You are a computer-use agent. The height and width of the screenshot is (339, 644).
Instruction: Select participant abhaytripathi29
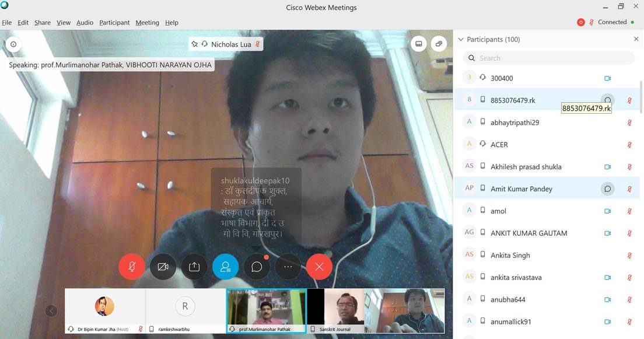[x=547, y=123]
